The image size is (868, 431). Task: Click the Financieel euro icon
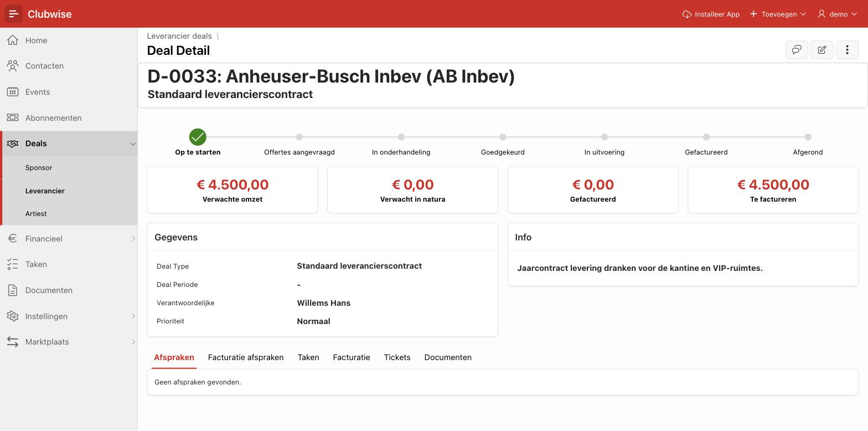(13, 238)
